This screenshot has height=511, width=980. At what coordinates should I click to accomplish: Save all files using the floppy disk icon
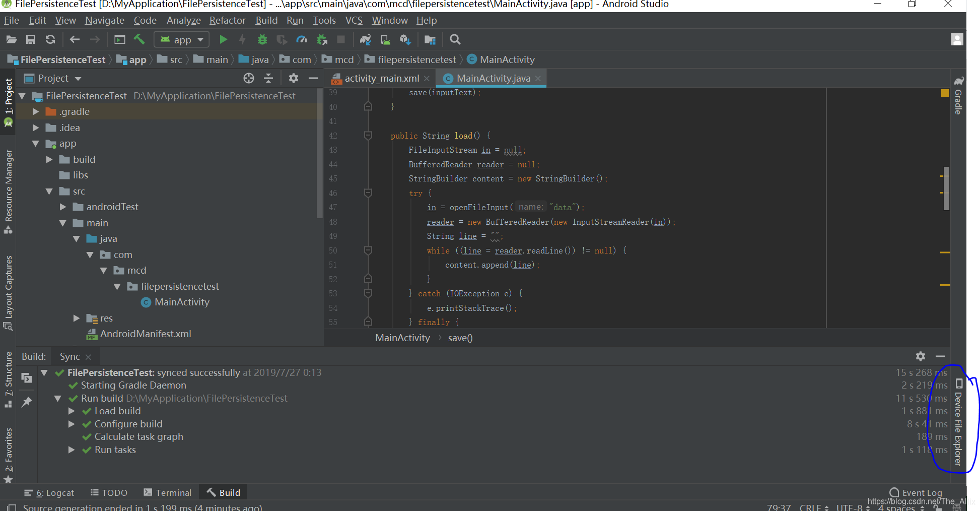[x=31, y=39]
